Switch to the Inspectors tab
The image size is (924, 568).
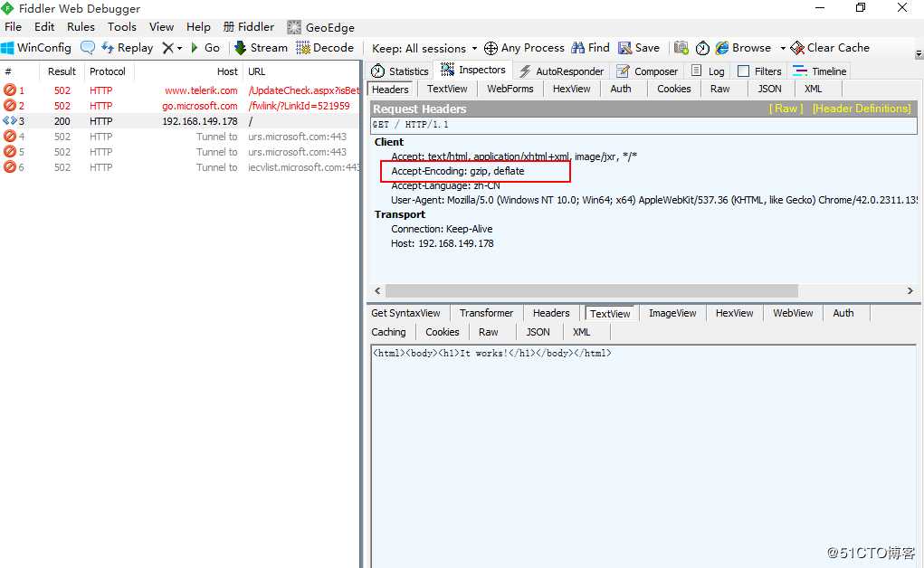[473, 70]
